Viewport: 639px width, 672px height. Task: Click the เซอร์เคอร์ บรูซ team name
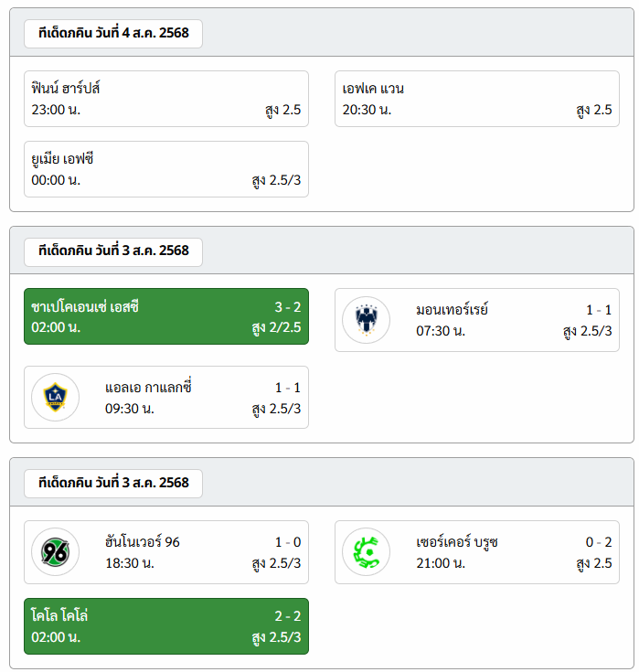(457, 542)
